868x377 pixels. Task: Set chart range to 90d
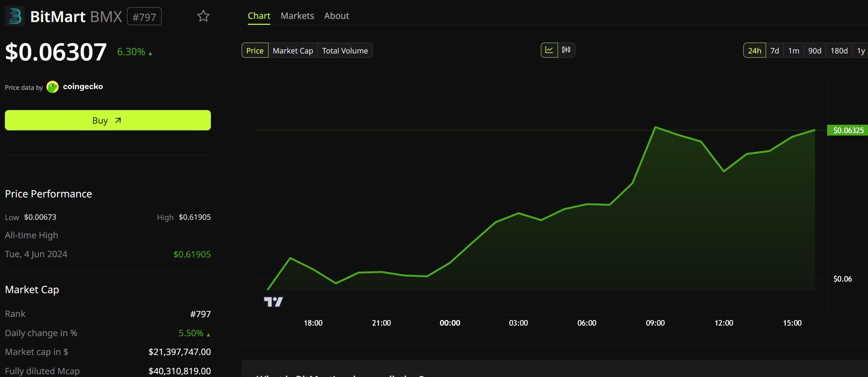pyautogui.click(x=815, y=50)
